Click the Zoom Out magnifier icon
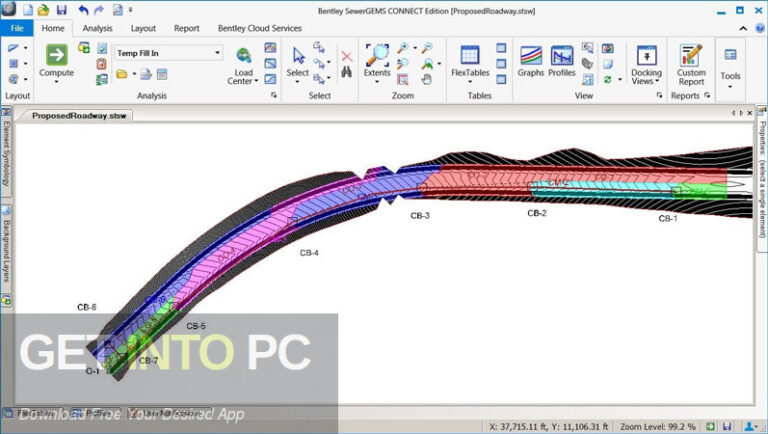 point(427,48)
